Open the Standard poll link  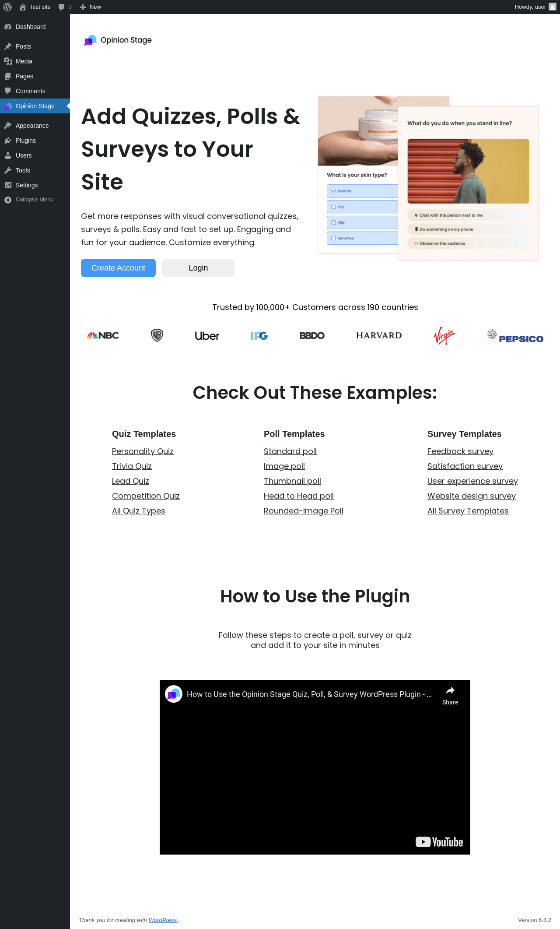[x=290, y=451]
